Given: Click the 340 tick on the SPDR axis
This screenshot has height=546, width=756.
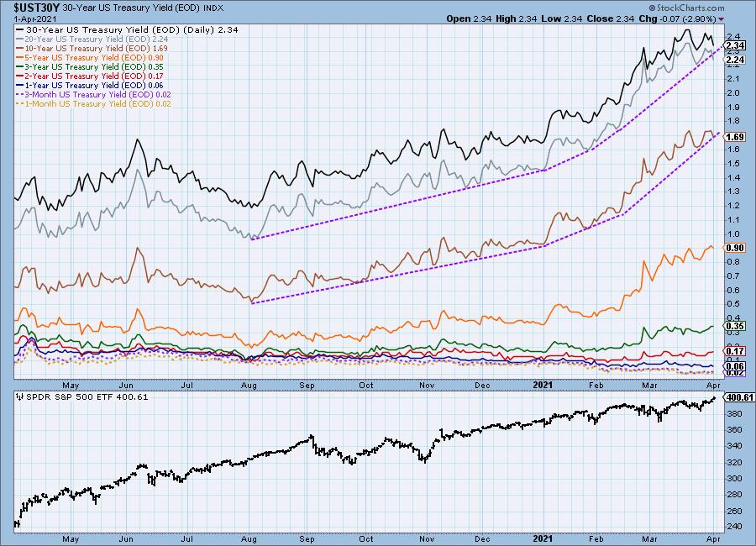Looking at the screenshot, I should pos(735,446).
